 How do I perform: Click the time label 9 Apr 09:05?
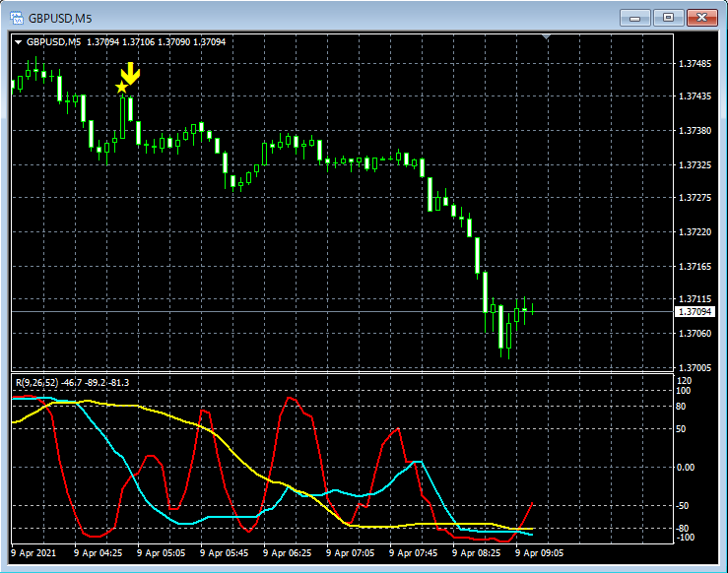pyautogui.click(x=540, y=553)
